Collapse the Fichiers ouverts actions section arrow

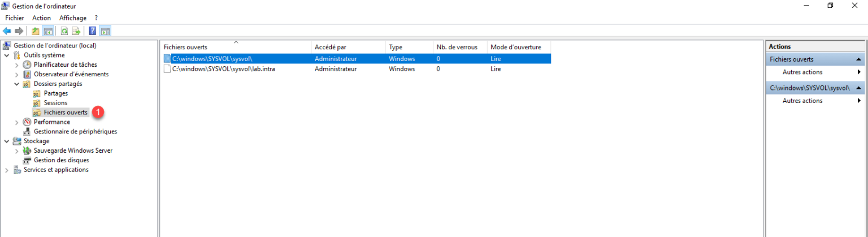858,59
